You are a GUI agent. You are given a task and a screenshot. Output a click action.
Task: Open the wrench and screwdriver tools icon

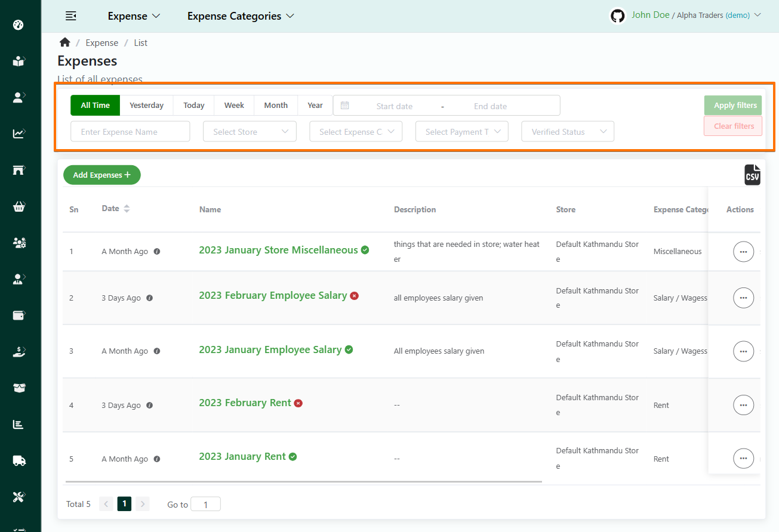pos(18,497)
